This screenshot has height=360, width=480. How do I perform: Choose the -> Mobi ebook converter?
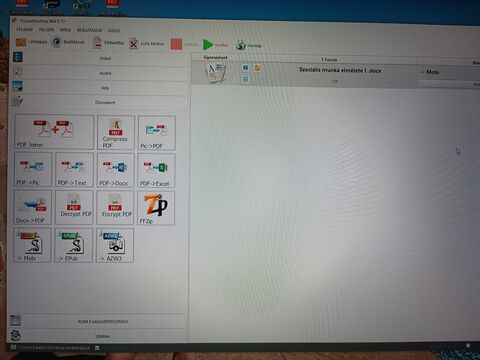point(32,245)
